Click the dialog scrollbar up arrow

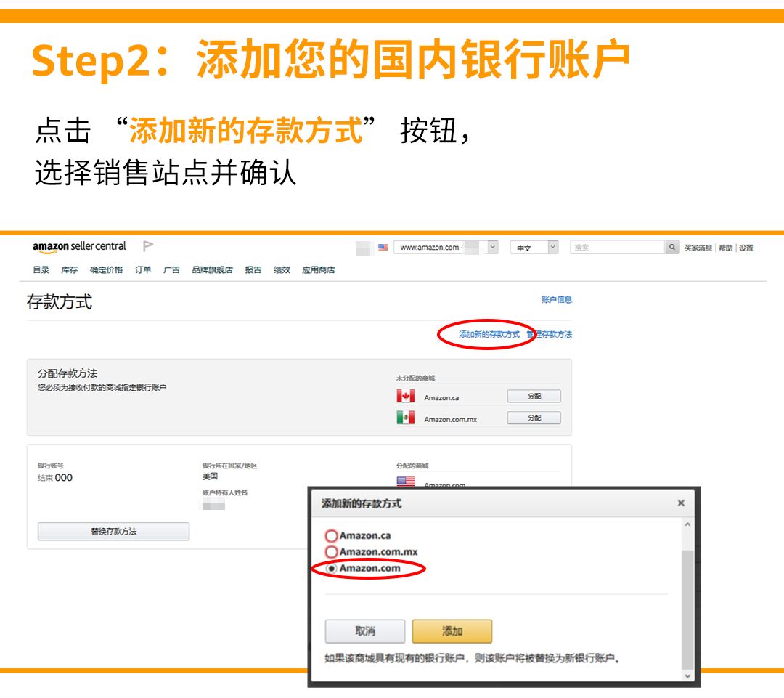coord(687,524)
